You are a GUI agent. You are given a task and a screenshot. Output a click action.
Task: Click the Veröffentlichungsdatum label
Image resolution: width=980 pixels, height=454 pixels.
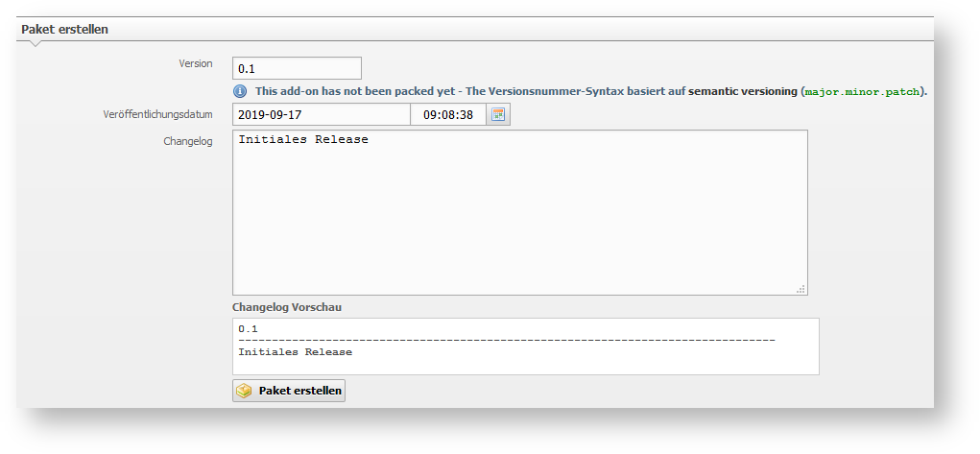(x=158, y=114)
